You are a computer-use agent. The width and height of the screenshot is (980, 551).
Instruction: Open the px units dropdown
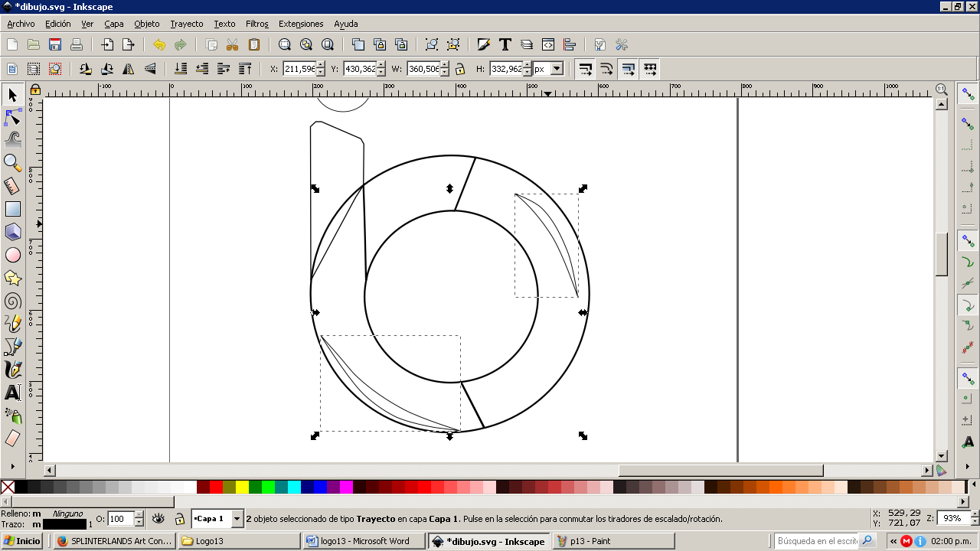click(x=557, y=69)
